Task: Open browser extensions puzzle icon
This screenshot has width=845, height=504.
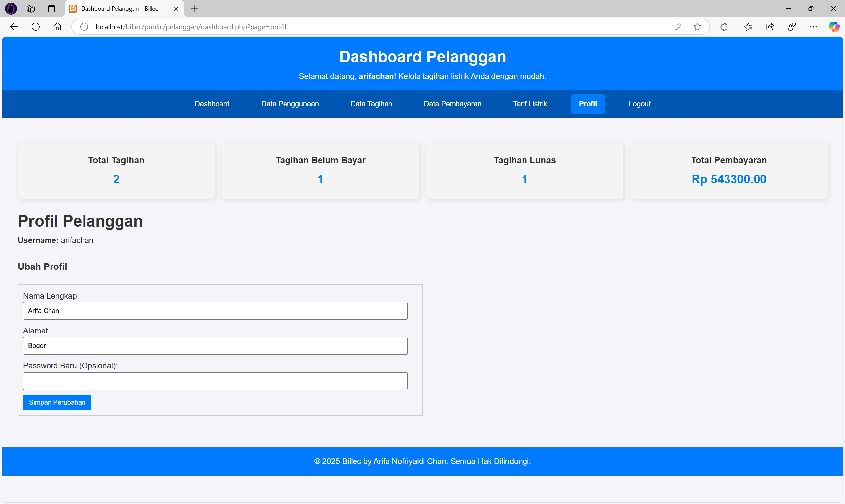Action: (x=724, y=27)
